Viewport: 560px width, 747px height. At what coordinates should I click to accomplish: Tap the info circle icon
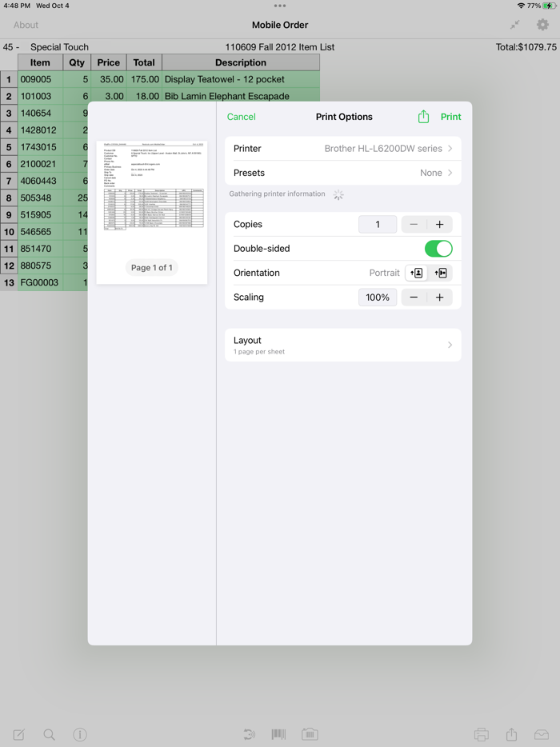click(79, 734)
